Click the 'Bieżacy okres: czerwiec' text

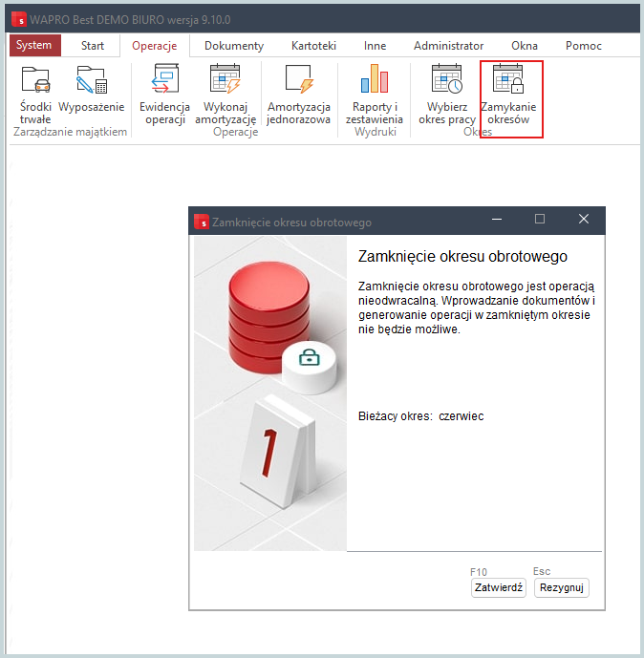coord(420,416)
